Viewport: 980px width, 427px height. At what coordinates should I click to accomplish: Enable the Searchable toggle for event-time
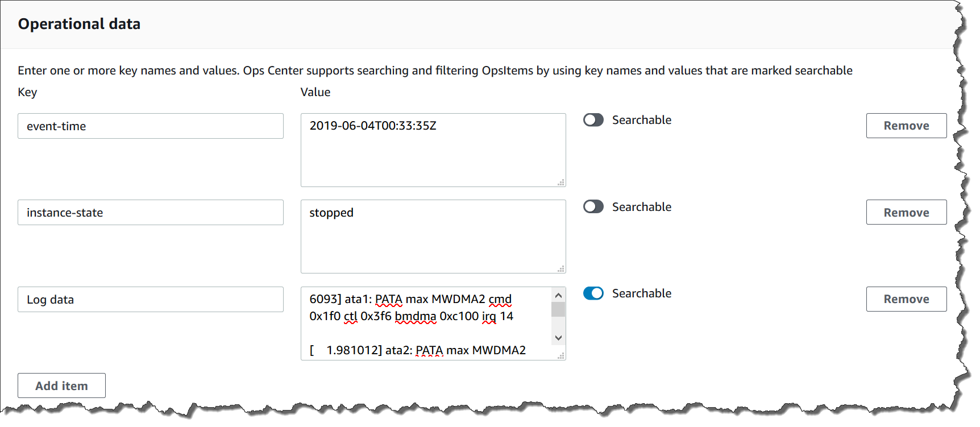coord(593,120)
